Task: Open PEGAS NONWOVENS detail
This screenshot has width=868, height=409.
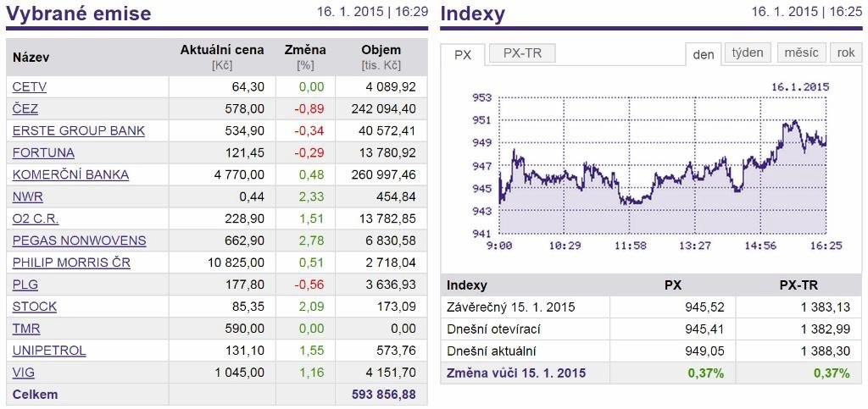Action: 79,241
